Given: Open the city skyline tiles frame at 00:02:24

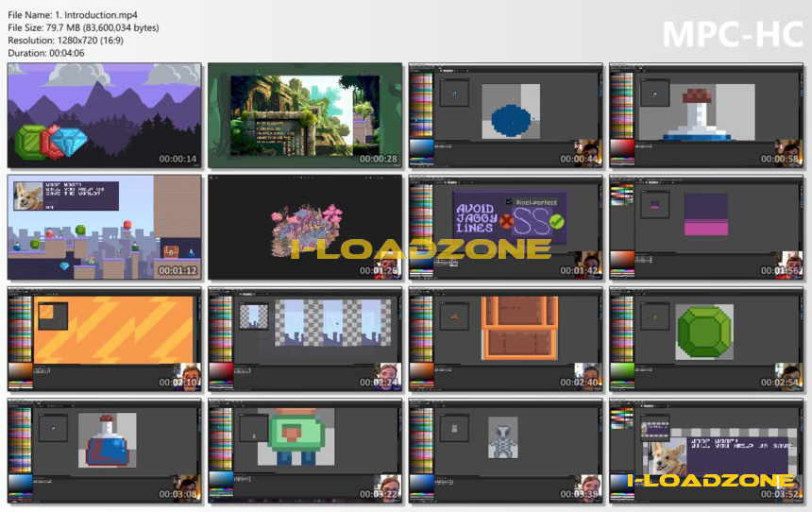Looking at the screenshot, I should click(x=305, y=339).
